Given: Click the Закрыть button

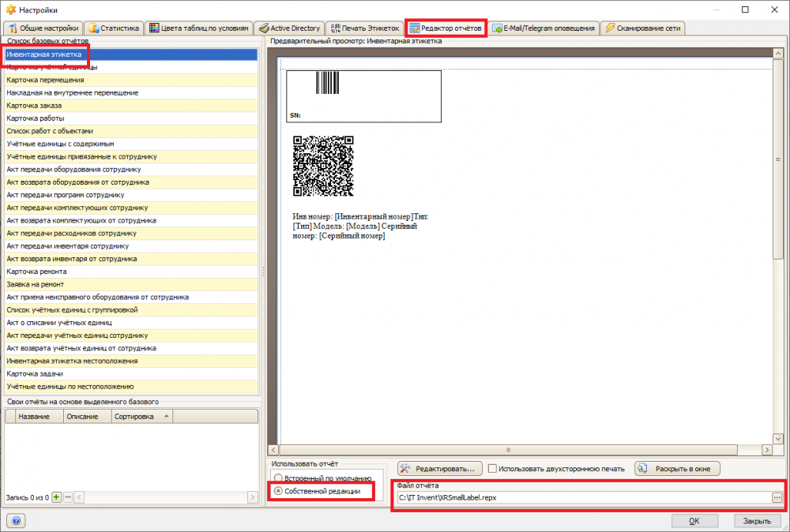Looking at the screenshot, I should click(x=756, y=521).
